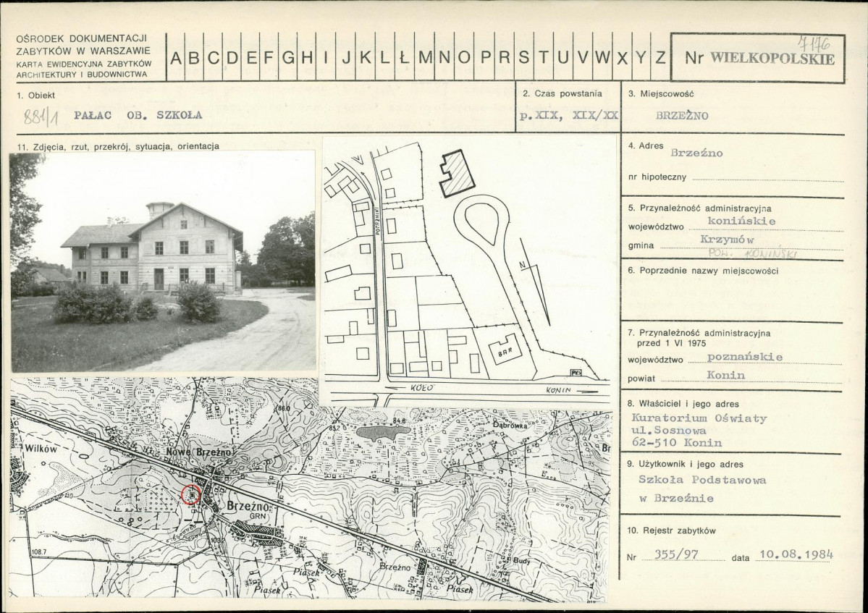Click the former voivodeship 'poznańskie'
Image resolution: width=868 pixels, height=613 pixels.
744,357
